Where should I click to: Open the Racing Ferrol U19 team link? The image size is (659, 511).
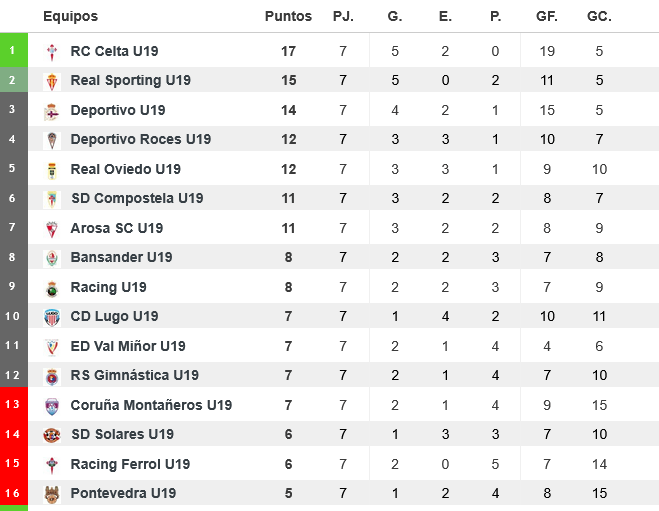[130, 464]
